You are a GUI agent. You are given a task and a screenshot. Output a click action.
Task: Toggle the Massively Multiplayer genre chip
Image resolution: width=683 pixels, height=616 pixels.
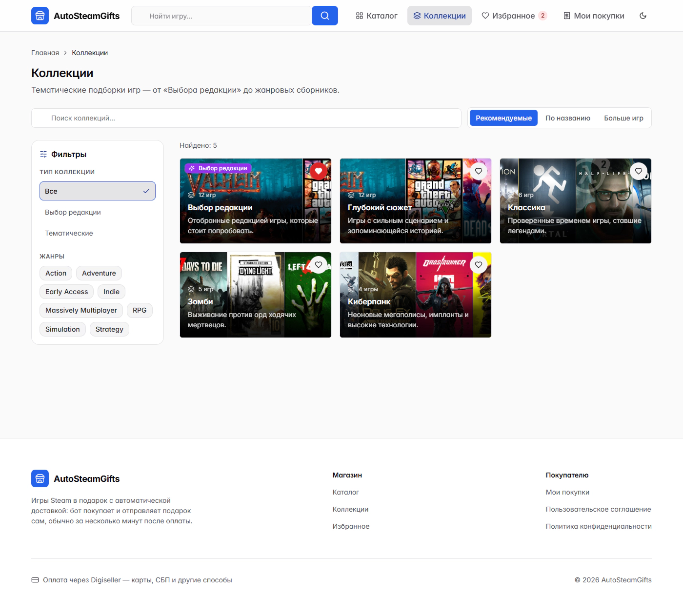pos(81,310)
